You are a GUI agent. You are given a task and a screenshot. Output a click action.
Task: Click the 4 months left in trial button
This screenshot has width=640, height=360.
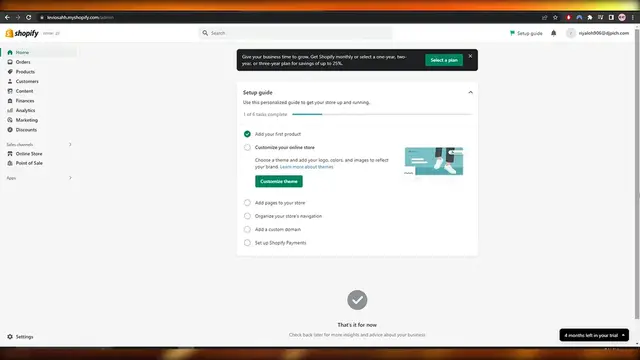click(x=594, y=335)
